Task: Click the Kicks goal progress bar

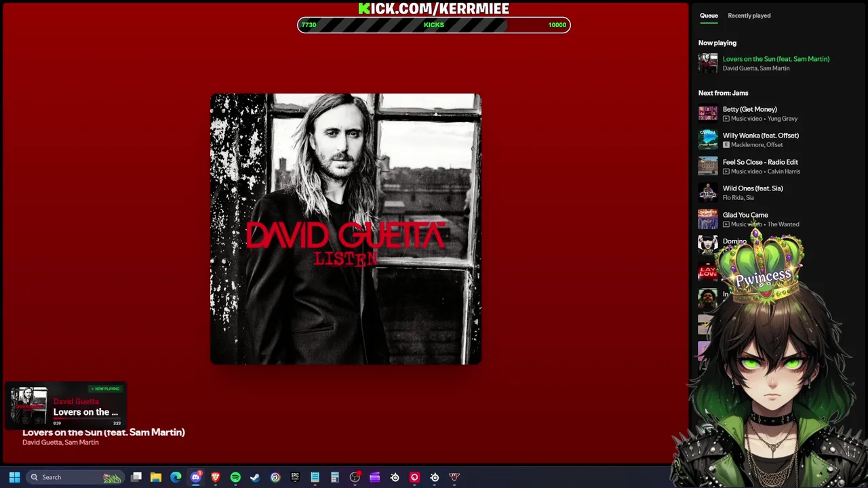Action: pos(434,25)
